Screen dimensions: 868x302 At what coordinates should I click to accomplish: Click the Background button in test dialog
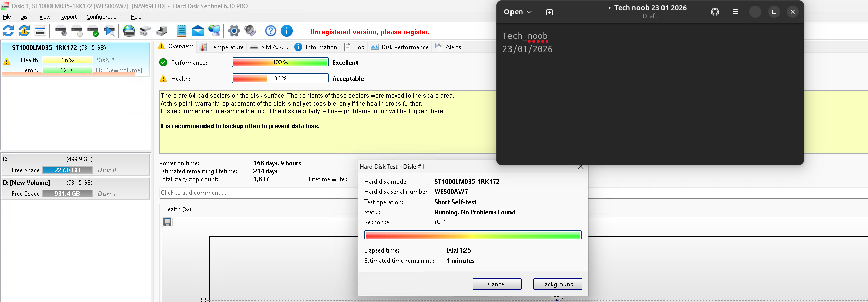(x=557, y=284)
